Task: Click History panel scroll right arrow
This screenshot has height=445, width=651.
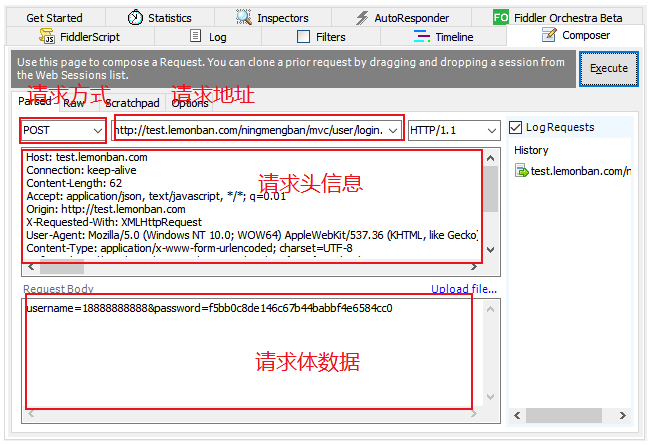Action: (622, 415)
